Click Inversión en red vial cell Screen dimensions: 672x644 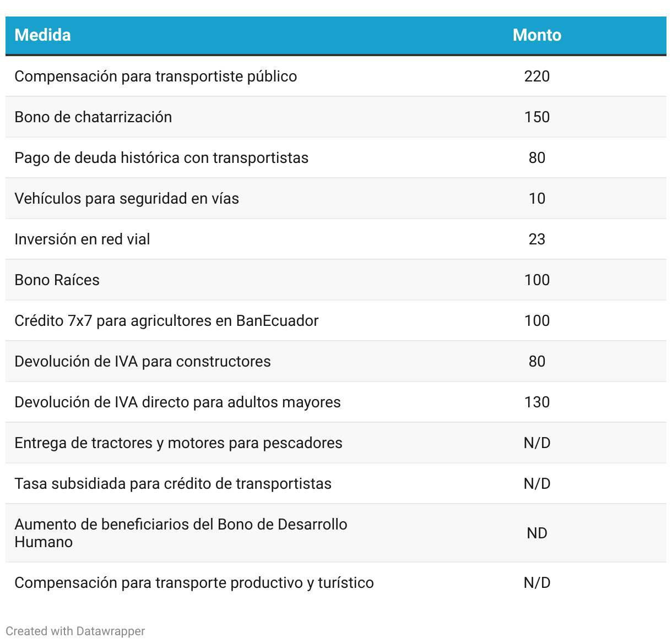(x=82, y=239)
